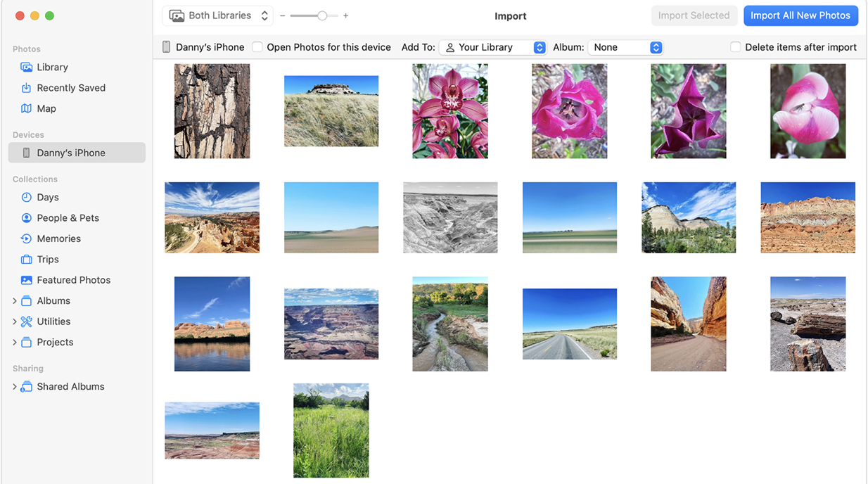The width and height of the screenshot is (868, 484).
Task: Enable Open Photos for this device
Action: tap(257, 46)
